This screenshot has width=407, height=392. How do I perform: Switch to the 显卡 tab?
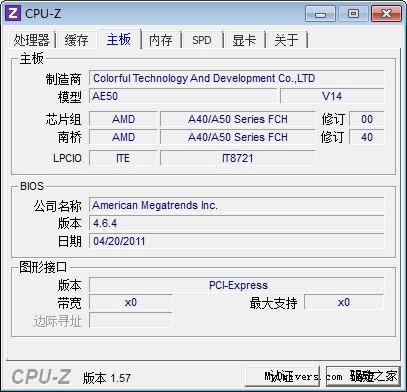(244, 40)
